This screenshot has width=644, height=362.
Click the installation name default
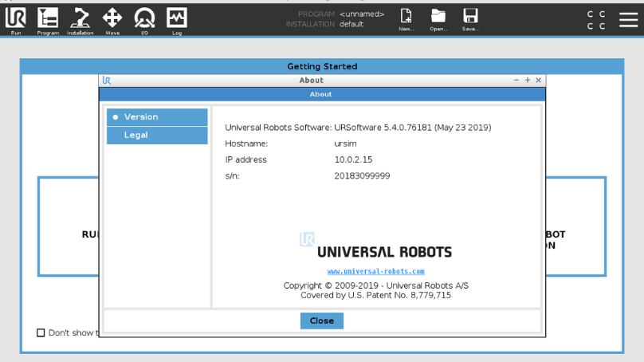[x=351, y=24]
